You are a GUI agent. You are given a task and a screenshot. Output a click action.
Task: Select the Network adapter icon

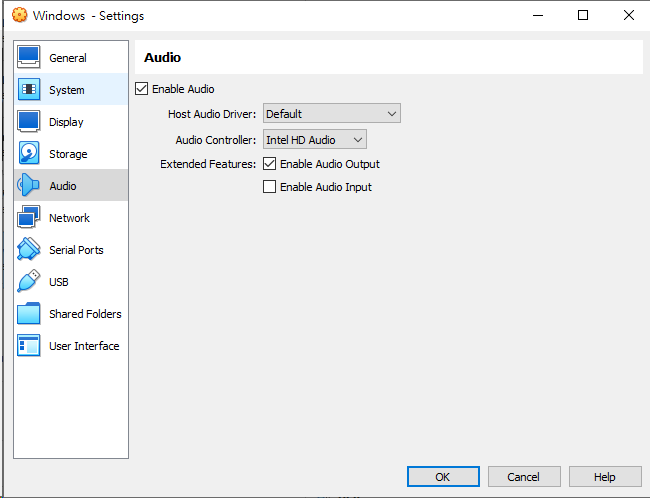click(x=29, y=218)
